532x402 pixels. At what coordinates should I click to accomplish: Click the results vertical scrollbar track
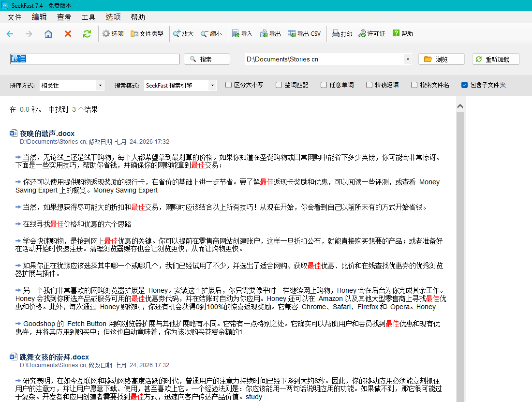[x=460, y=258]
